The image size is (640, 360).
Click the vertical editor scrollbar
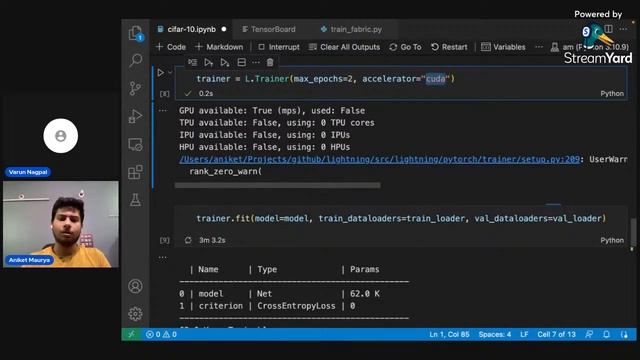tap(633, 233)
